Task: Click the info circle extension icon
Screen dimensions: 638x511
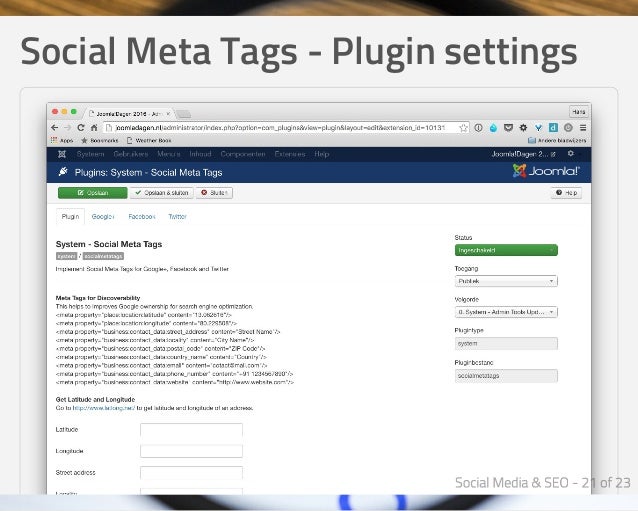Action: 478,128
